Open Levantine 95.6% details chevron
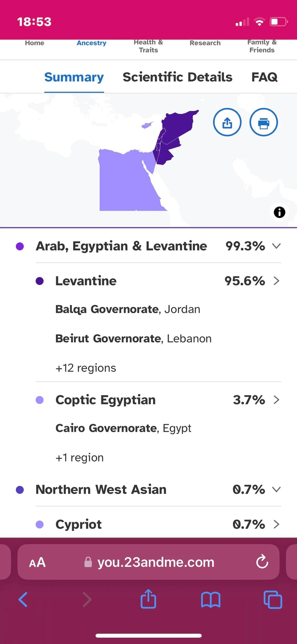This screenshot has height=644, width=297. coord(276,281)
